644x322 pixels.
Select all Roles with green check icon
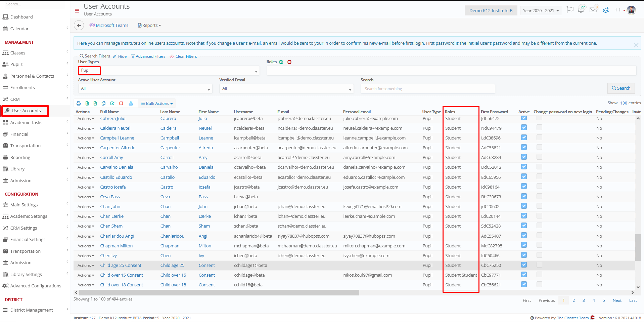coord(281,62)
